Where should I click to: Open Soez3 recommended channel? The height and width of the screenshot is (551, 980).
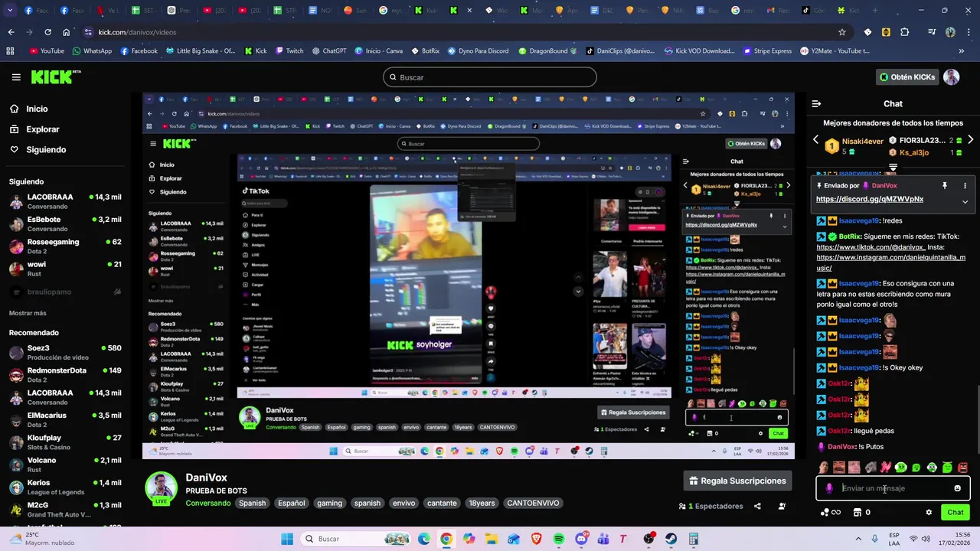(65, 353)
